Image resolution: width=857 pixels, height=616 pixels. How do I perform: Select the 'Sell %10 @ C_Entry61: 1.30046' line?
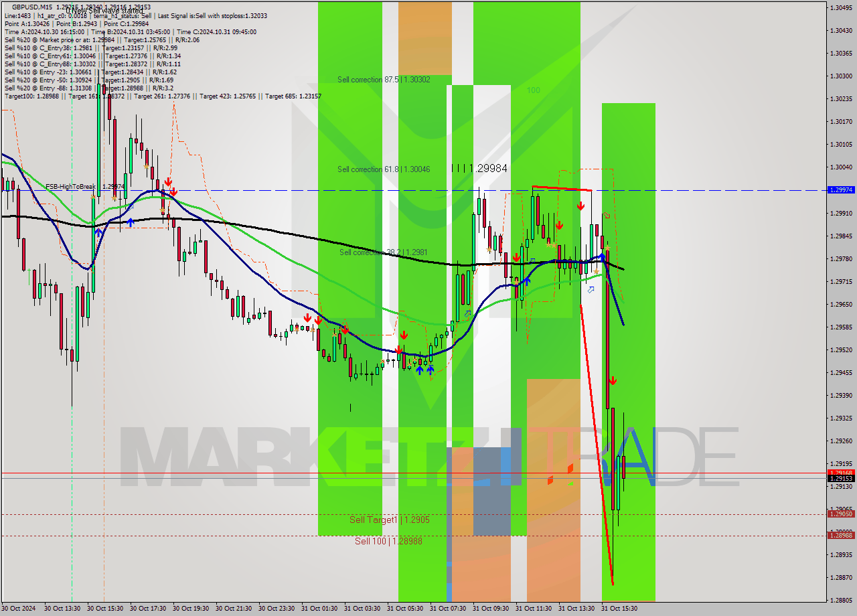(x=92, y=56)
